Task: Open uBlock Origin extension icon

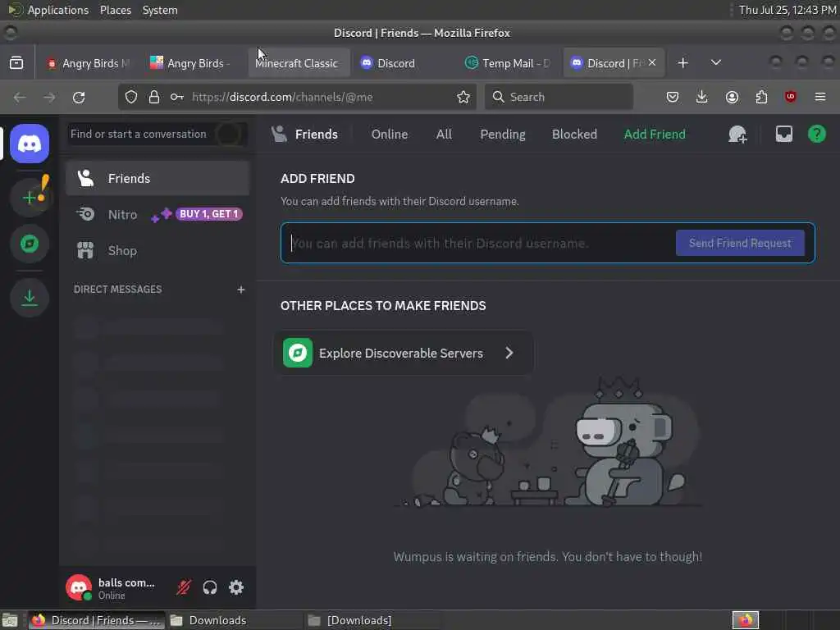Action: point(790,97)
